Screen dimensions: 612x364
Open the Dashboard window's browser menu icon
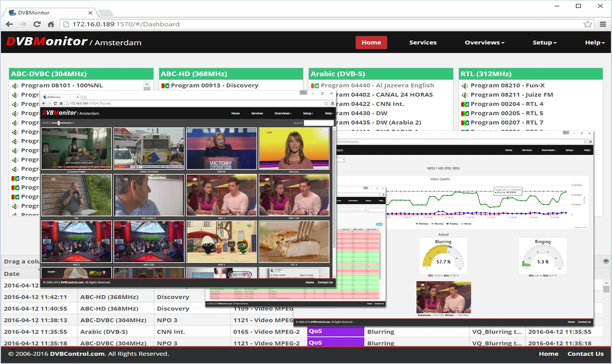tap(603, 24)
